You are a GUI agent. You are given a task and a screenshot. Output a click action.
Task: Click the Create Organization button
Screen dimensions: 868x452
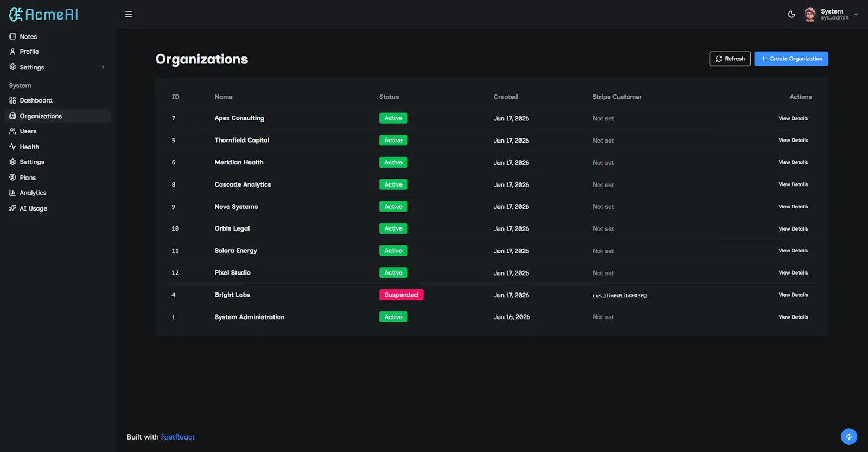[791, 59]
